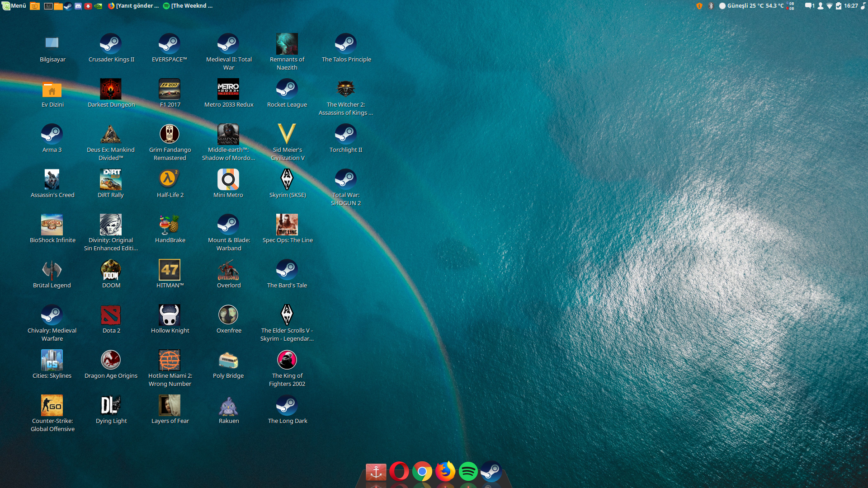The width and height of the screenshot is (868, 488).
Task: Click the anchor icon in the dock
Action: pos(376,472)
